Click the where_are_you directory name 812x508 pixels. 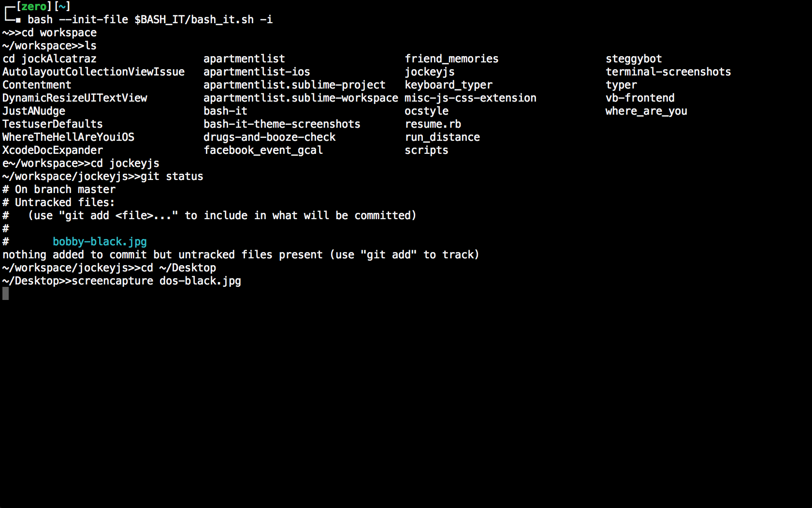tap(646, 111)
